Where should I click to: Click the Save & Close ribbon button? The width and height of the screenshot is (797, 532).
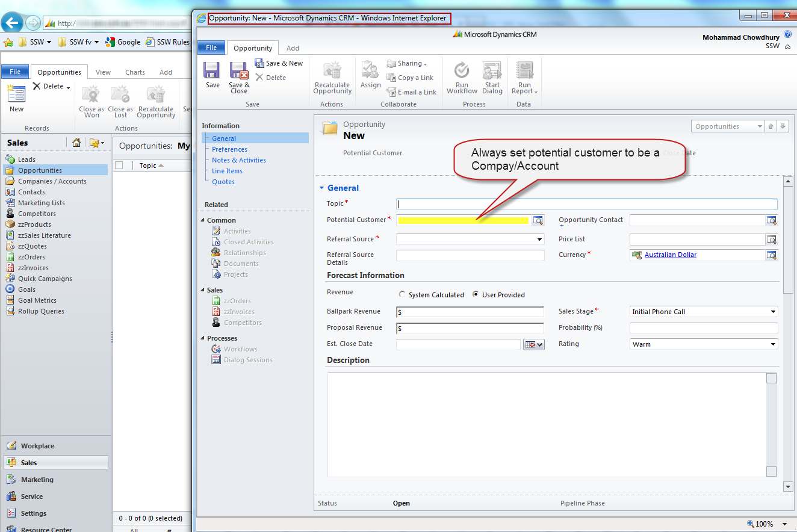pos(239,78)
